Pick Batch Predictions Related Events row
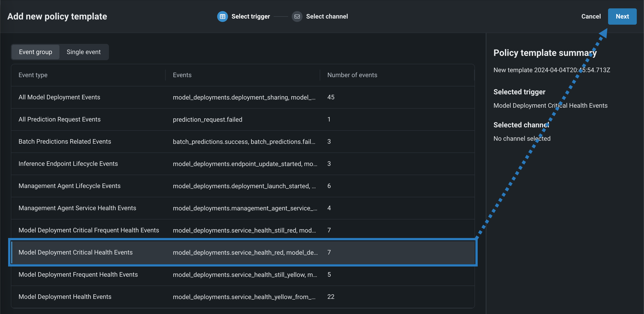 pos(65,141)
